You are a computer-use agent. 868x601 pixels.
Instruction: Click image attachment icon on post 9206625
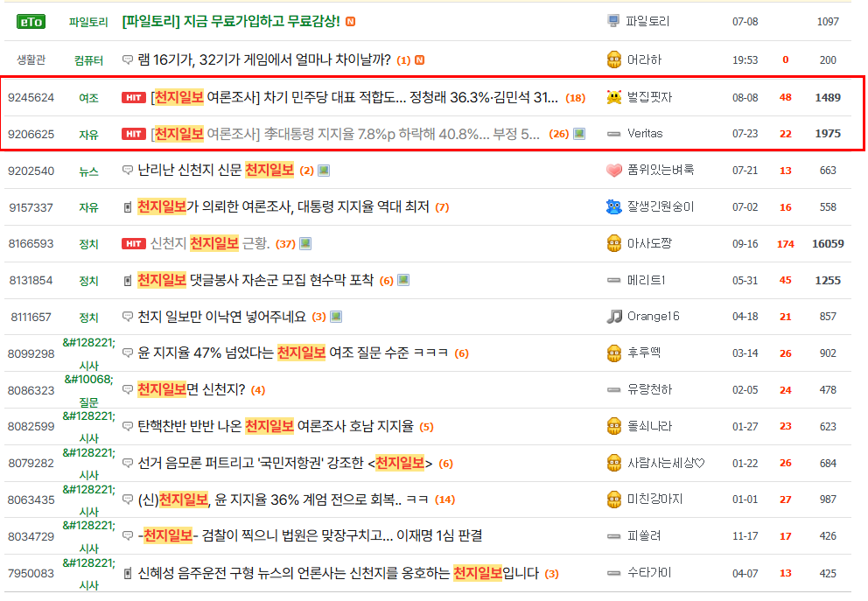(x=579, y=133)
